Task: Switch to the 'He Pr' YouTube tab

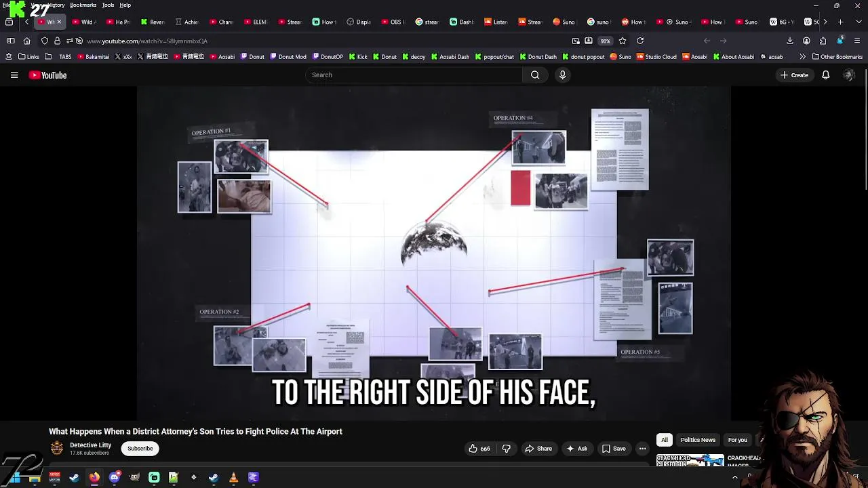Action: point(118,22)
